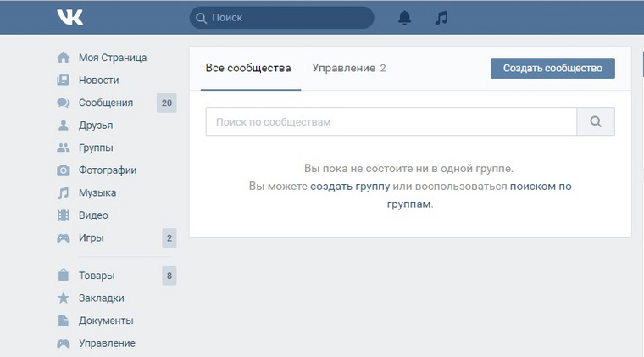Viewport: 644px width, 357px height.
Task: Open Музыка in sidebar
Action: pos(97,192)
